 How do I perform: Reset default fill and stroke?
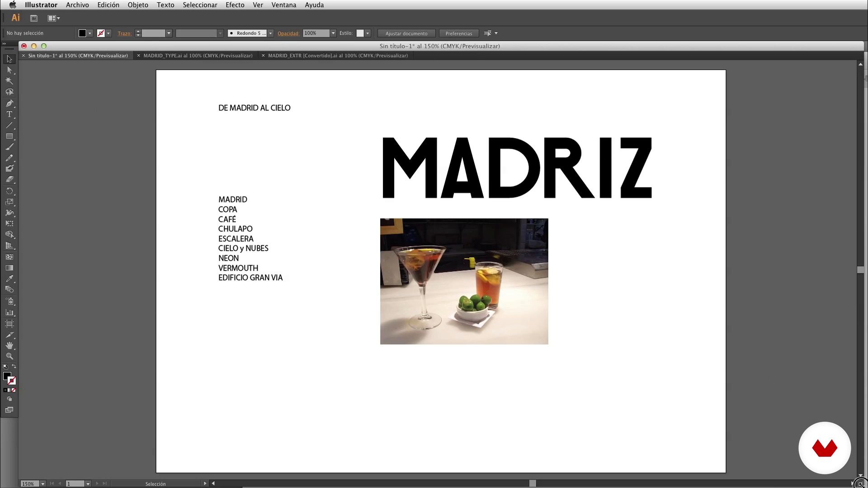(x=5, y=366)
